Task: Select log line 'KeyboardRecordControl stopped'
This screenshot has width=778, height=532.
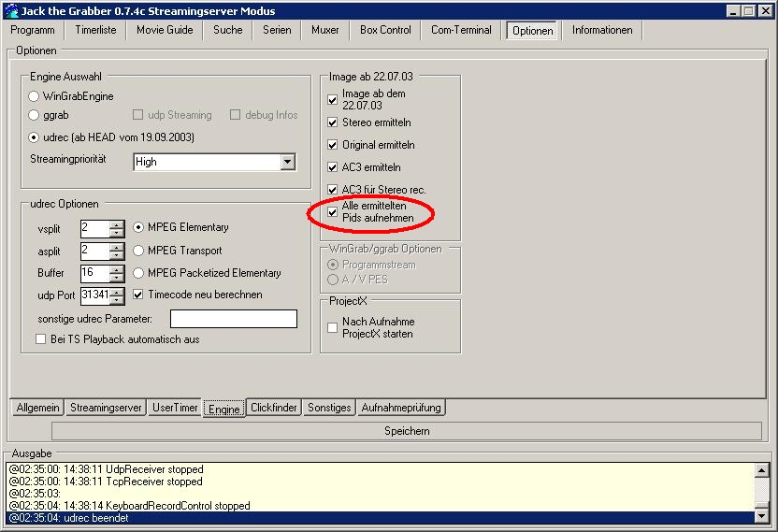Action: (382, 506)
